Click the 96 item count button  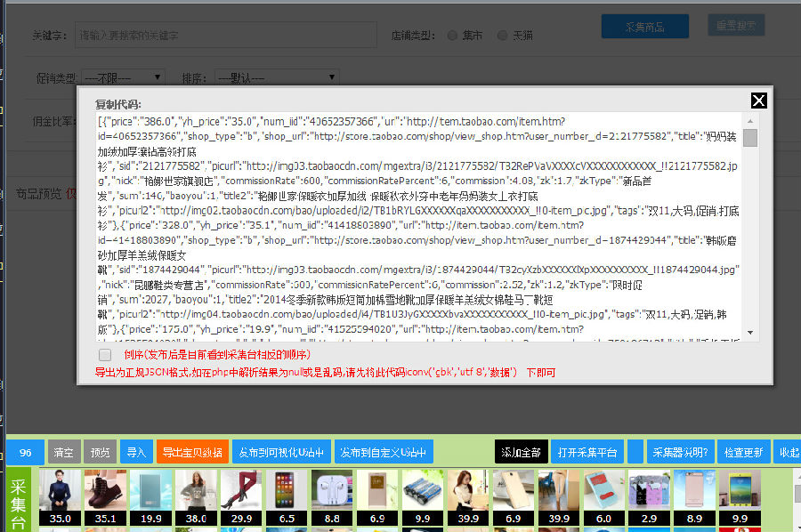pyautogui.click(x=25, y=452)
